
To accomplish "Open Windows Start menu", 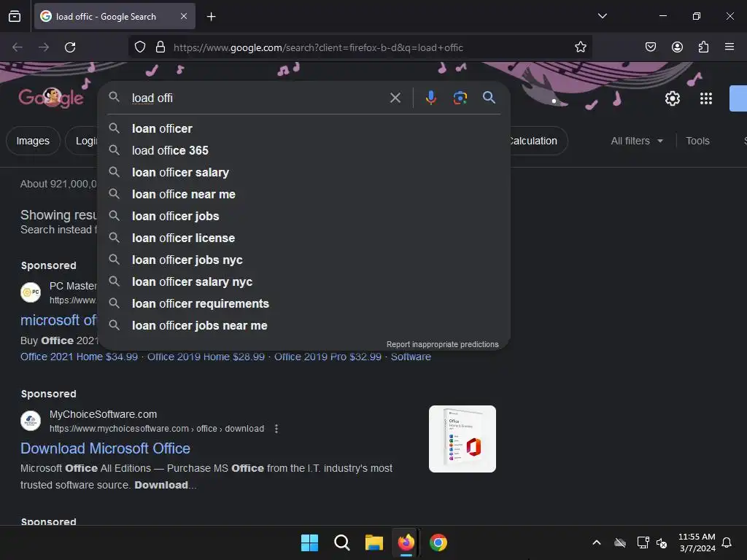I will 309,542.
